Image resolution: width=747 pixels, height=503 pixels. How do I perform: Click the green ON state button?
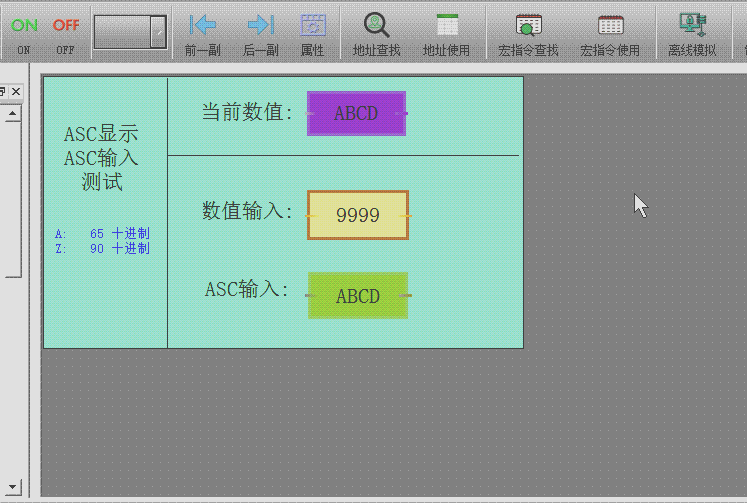click(24, 32)
